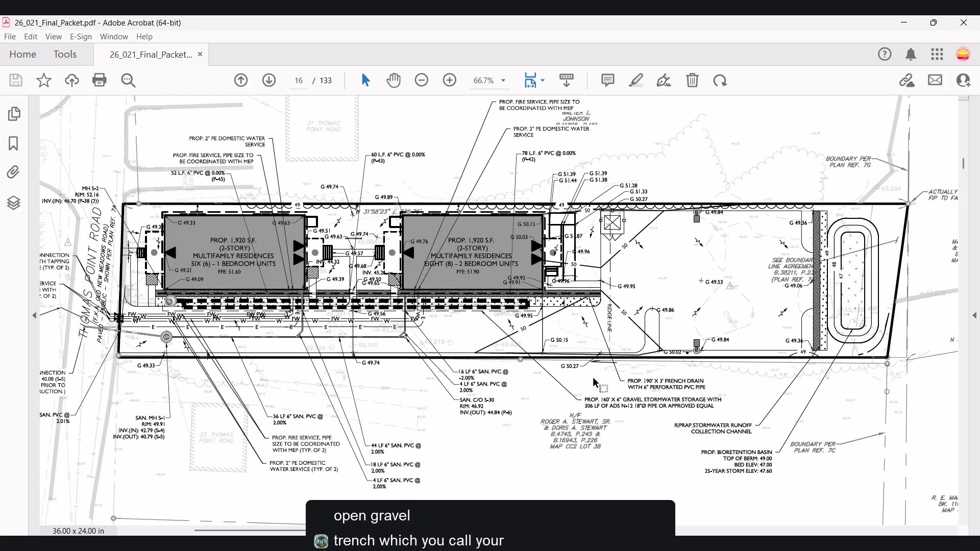The width and height of the screenshot is (980, 551).
Task: Open the Edit menu
Action: pyautogui.click(x=31, y=37)
